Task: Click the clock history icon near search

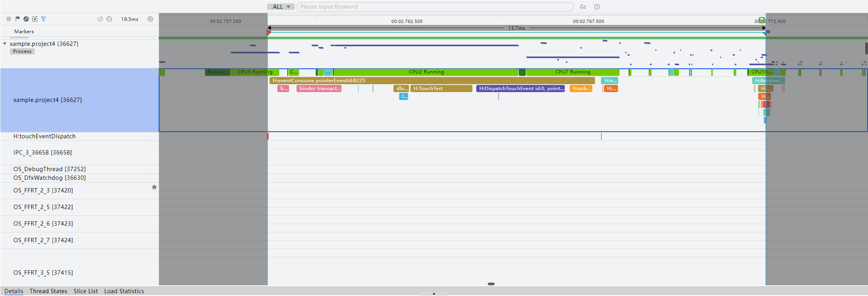Action: pos(597,7)
